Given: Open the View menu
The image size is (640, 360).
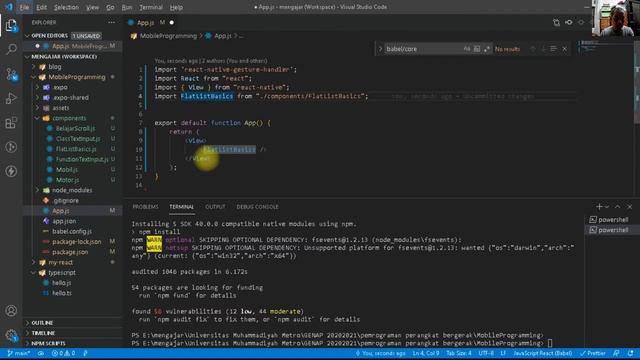Looking at the screenshot, I should pyautogui.click(x=92, y=7).
